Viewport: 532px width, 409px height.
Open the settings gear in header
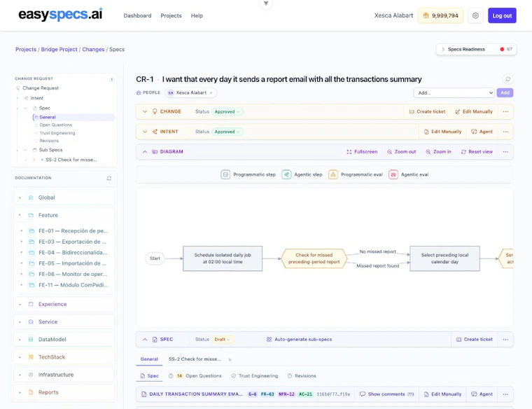pos(475,15)
